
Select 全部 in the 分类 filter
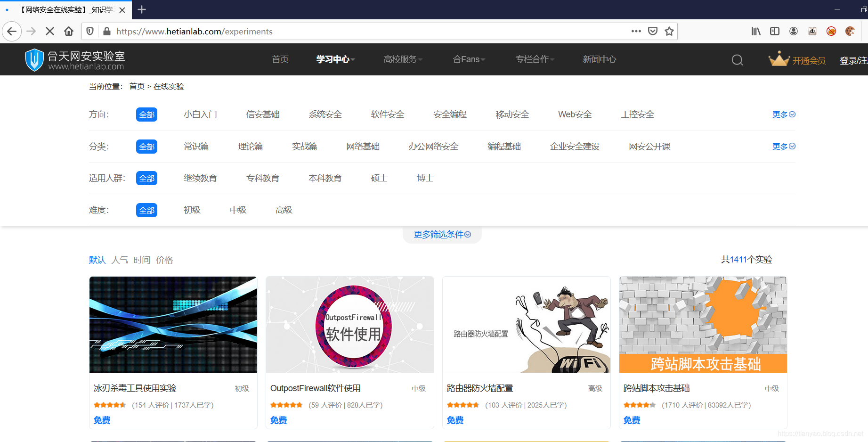click(146, 147)
